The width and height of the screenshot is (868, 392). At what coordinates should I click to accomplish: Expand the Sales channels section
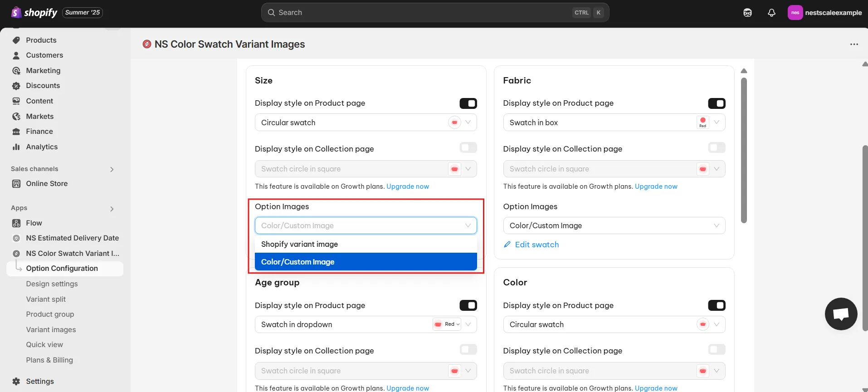[112, 169]
